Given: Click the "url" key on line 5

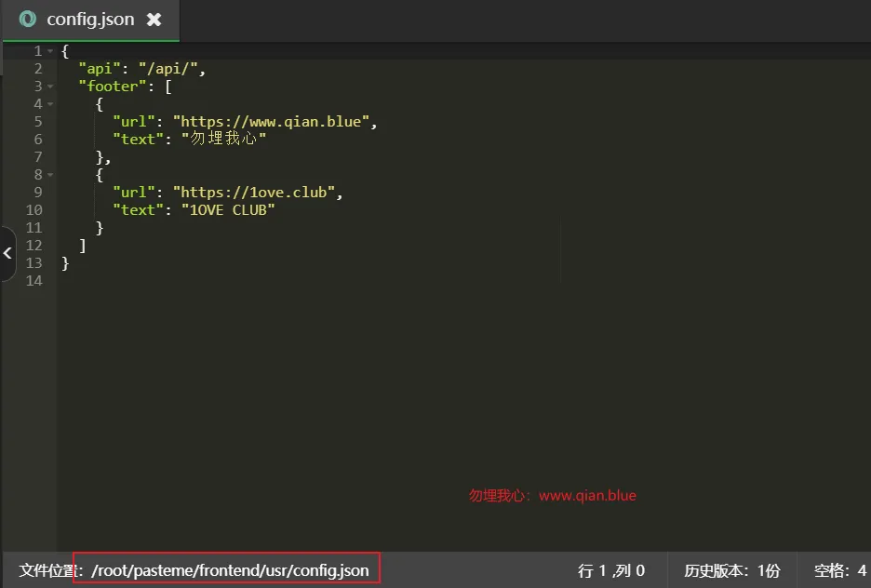Looking at the screenshot, I should tap(133, 122).
